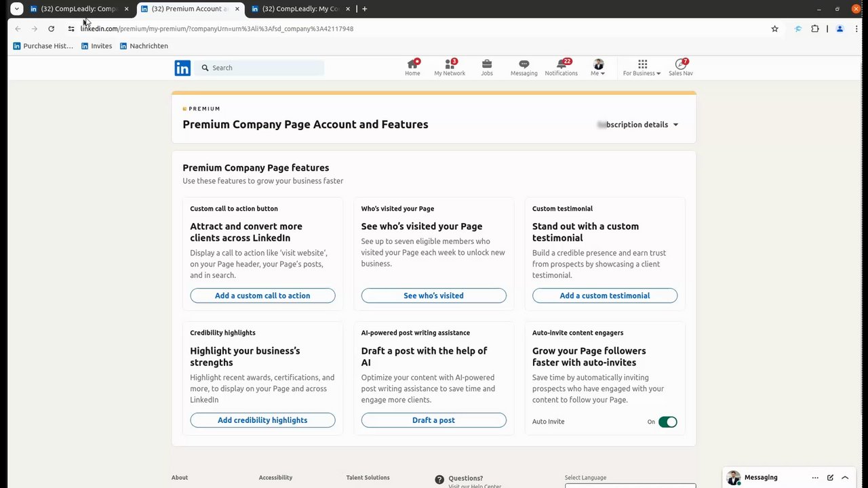Viewport: 868px width, 488px height.
Task: Open My Network icon
Action: click(449, 64)
